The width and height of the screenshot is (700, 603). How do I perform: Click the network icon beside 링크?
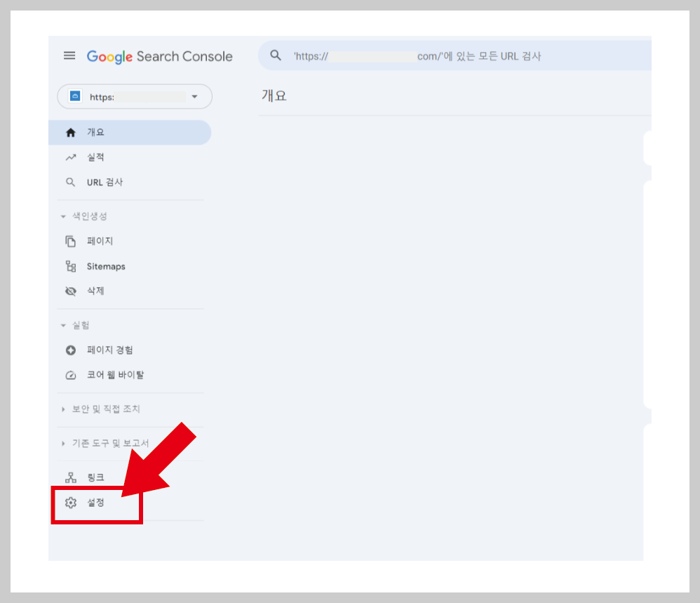71,477
